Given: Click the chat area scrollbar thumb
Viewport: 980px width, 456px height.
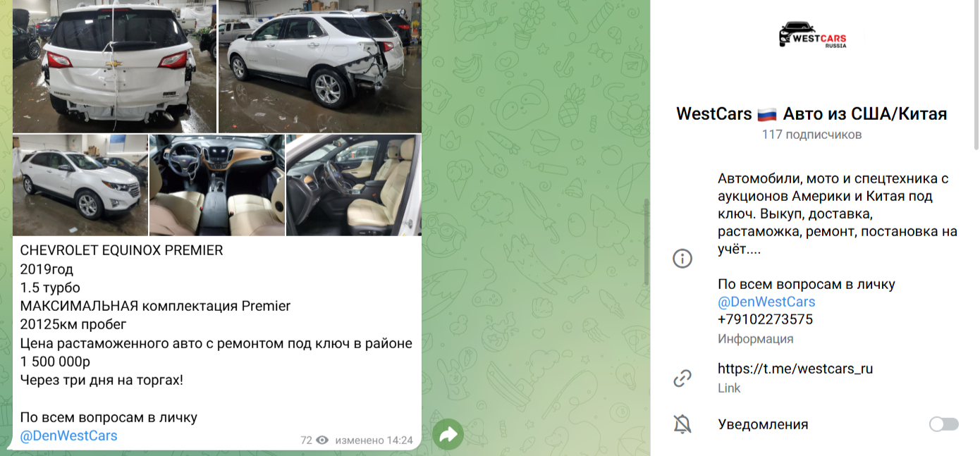Looking at the screenshot, I should [646, 242].
